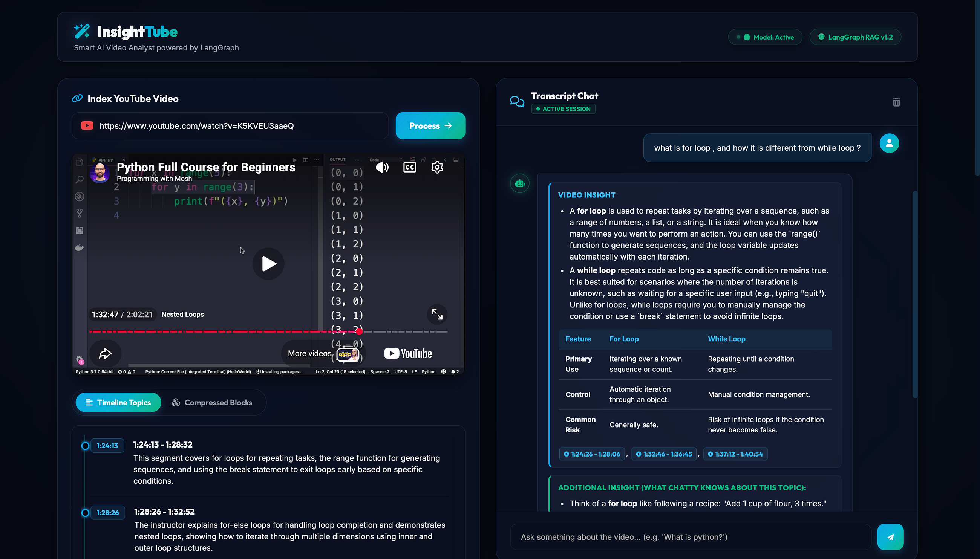
Task: Click the link icon beside Index YouTube Video
Action: pyautogui.click(x=77, y=99)
